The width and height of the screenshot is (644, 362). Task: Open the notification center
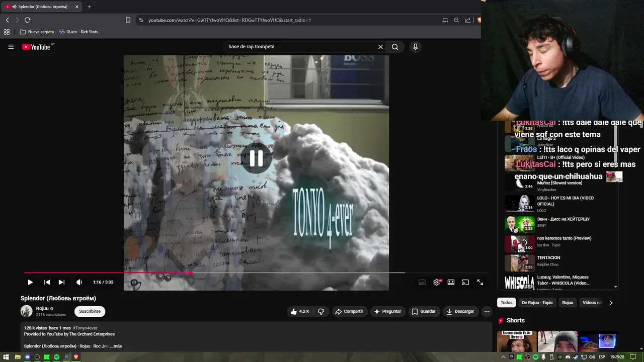633,357
